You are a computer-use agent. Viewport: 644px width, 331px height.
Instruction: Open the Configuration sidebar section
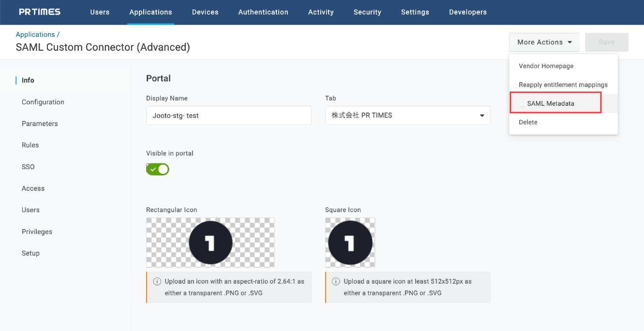pos(43,102)
